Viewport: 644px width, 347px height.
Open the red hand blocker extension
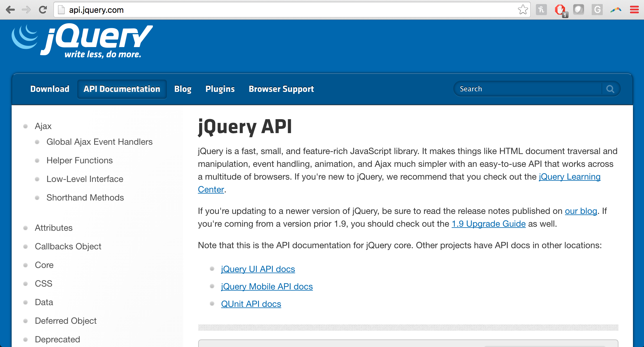pyautogui.click(x=560, y=10)
